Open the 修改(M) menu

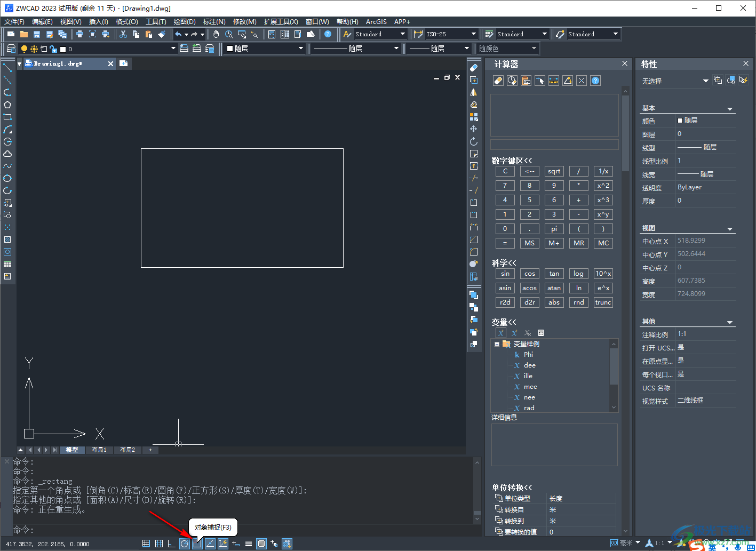245,22
